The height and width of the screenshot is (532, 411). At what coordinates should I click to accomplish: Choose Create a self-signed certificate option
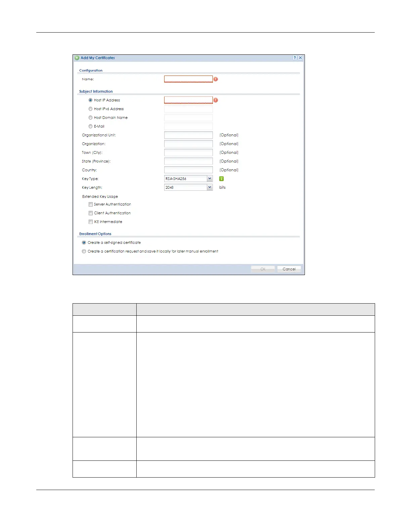pos(84,242)
